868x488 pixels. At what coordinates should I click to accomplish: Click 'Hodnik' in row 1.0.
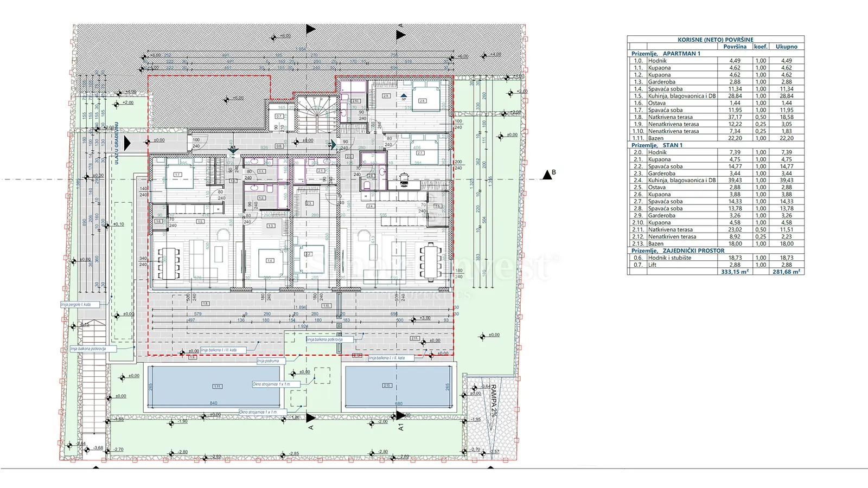[657, 61]
